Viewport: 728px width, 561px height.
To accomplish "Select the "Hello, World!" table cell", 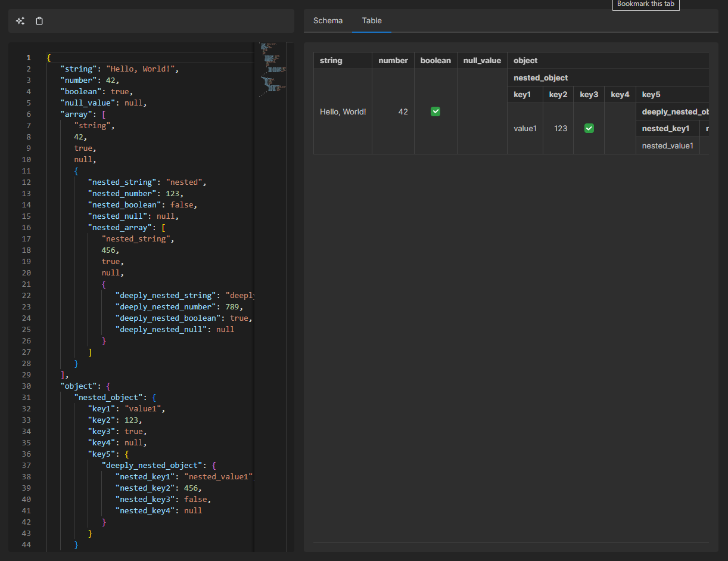I will (343, 111).
